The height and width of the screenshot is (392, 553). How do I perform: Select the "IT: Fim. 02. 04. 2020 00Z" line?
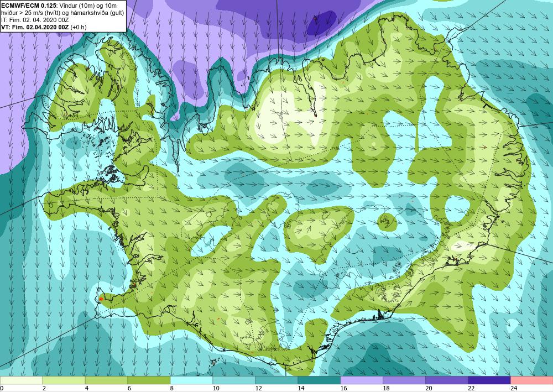[35, 20]
